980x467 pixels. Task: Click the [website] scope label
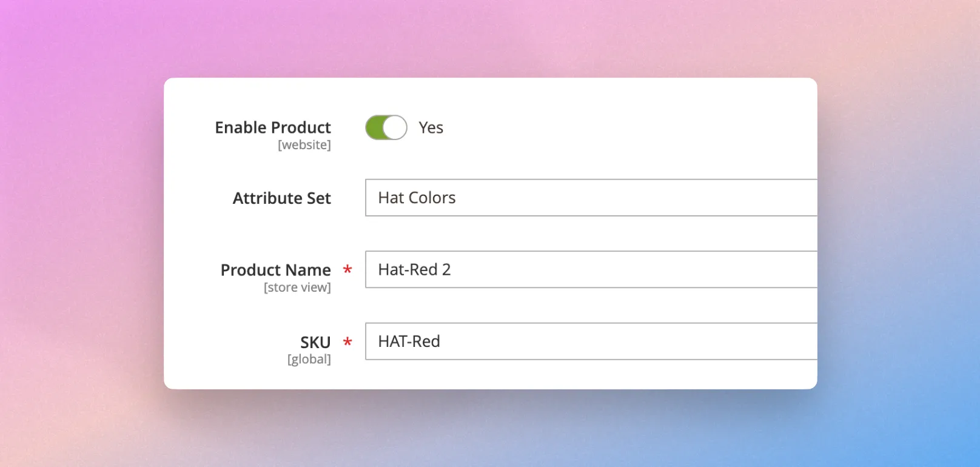point(304,145)
